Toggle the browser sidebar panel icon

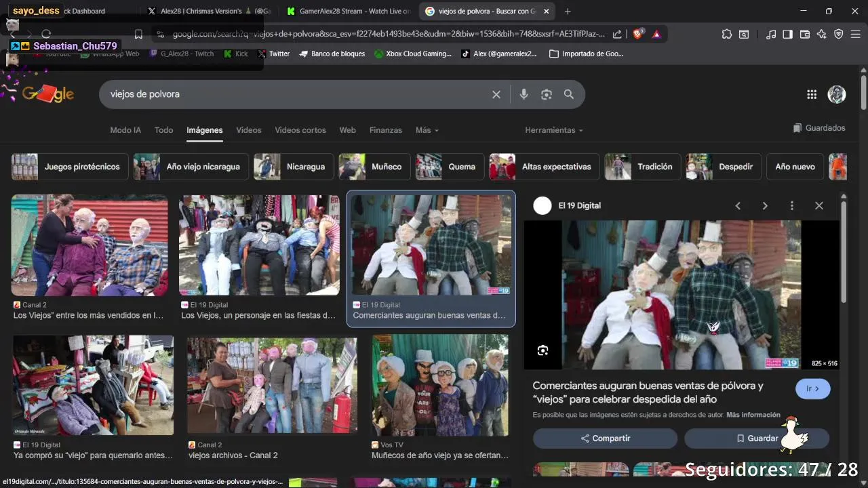(x=787, y=34)
